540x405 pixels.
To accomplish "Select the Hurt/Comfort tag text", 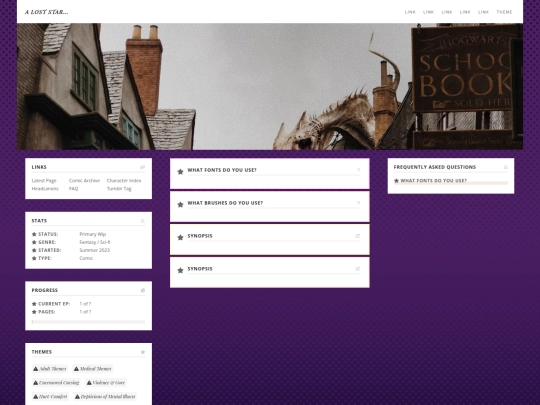I will (53, 396).
